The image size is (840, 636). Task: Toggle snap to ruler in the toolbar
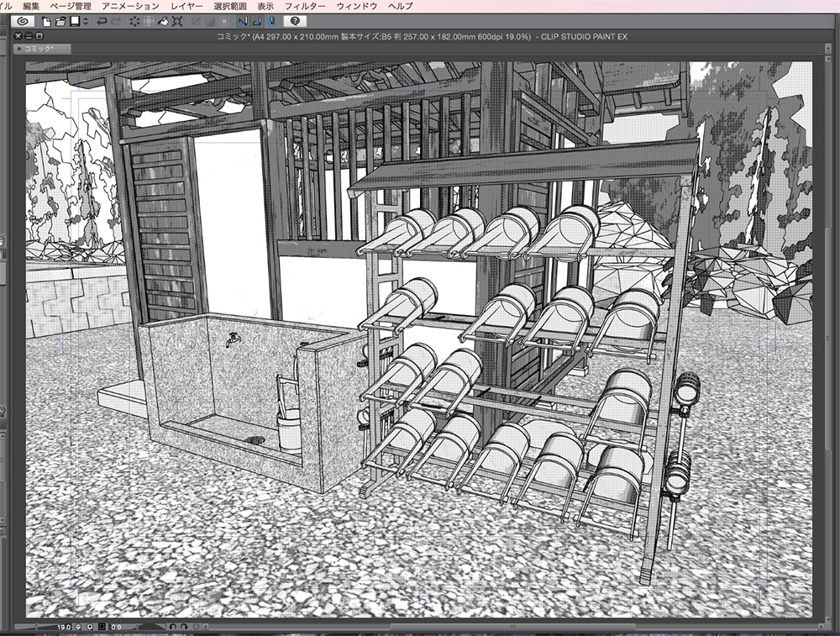click(x=242, y=23)
